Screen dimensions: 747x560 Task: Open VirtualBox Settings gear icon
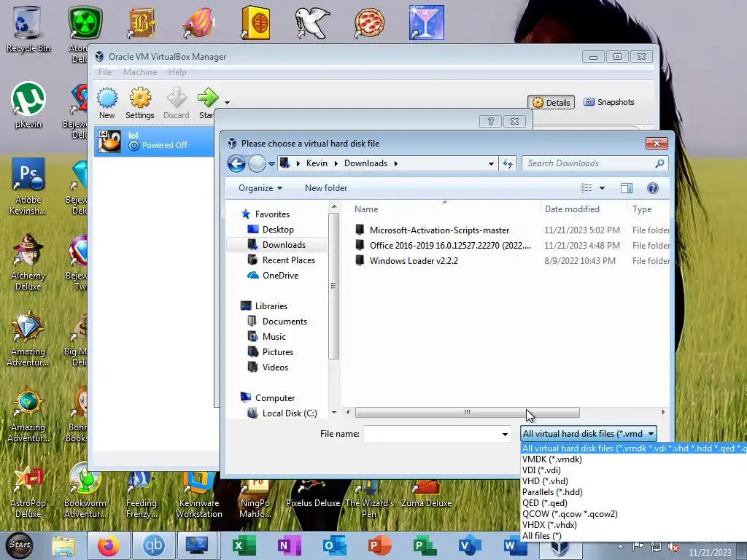click(x=140, y=98)
